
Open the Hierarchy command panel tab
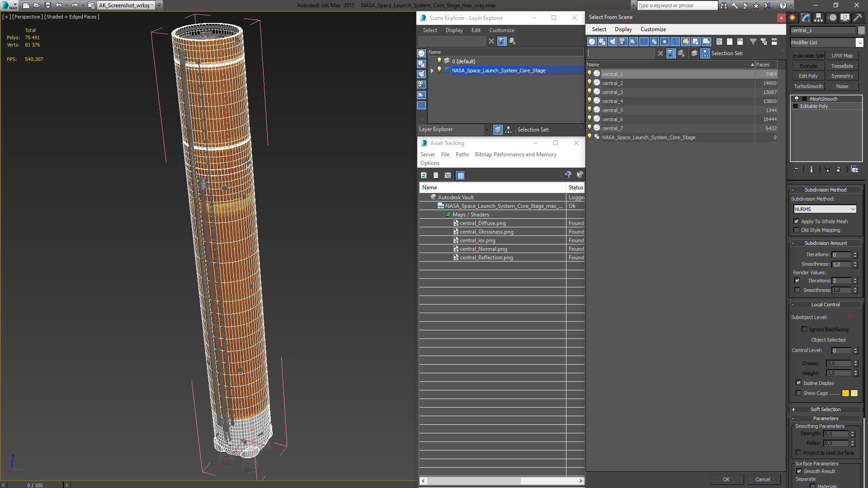click(x=819, y=18)
